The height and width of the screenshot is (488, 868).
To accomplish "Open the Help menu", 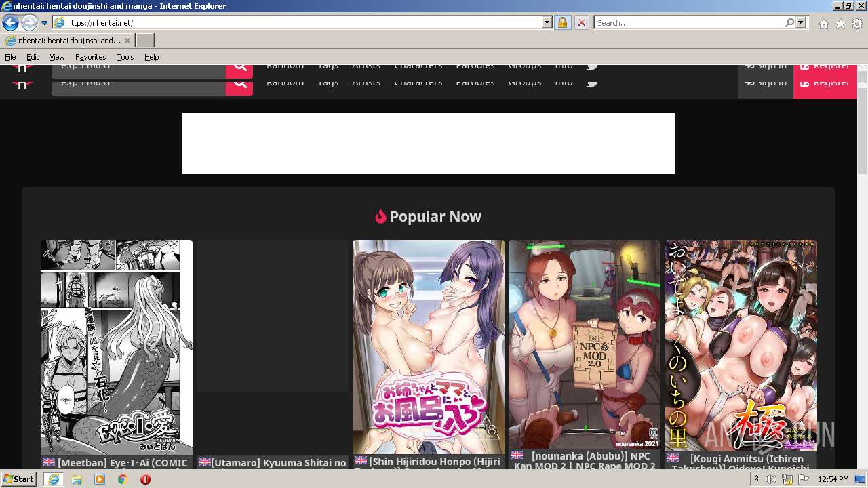I will coord(152,57).
